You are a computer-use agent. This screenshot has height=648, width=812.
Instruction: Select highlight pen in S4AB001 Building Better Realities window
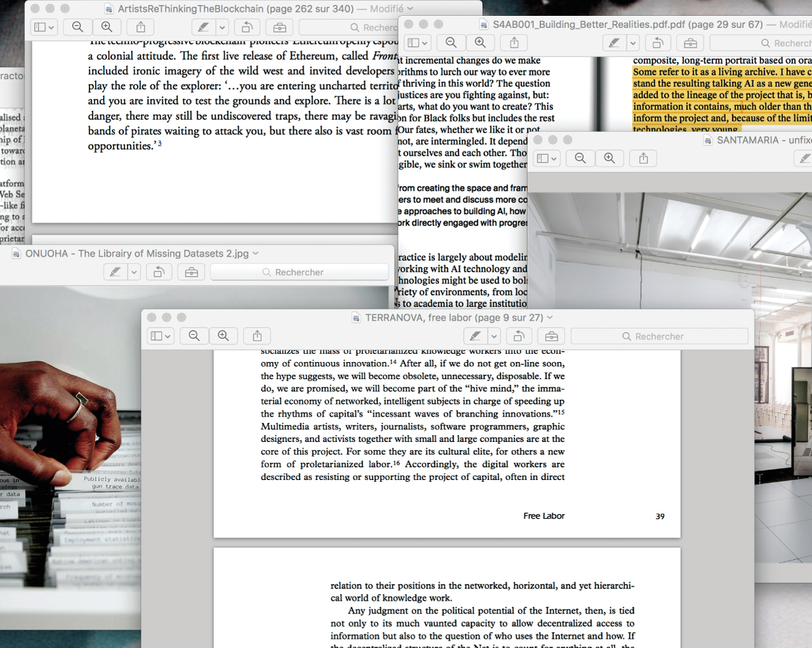click(x=614, y=42)
